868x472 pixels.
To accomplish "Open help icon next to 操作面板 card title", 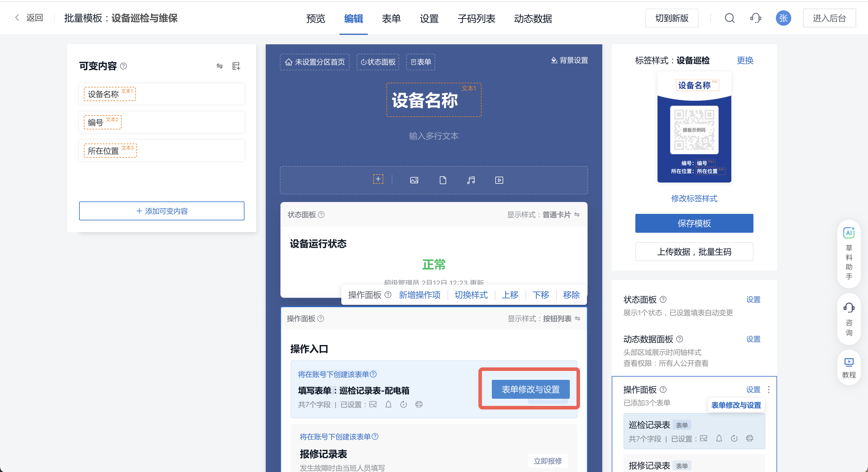I will pos(321,319).
